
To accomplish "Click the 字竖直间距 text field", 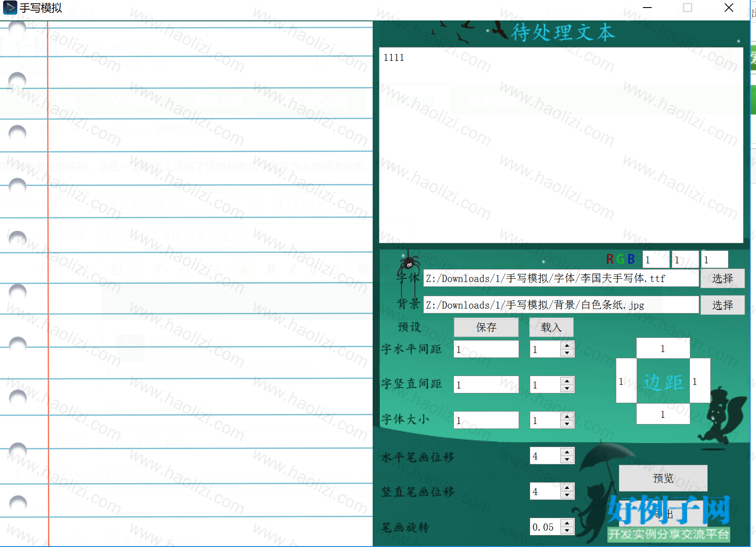I will pos(486,384).
